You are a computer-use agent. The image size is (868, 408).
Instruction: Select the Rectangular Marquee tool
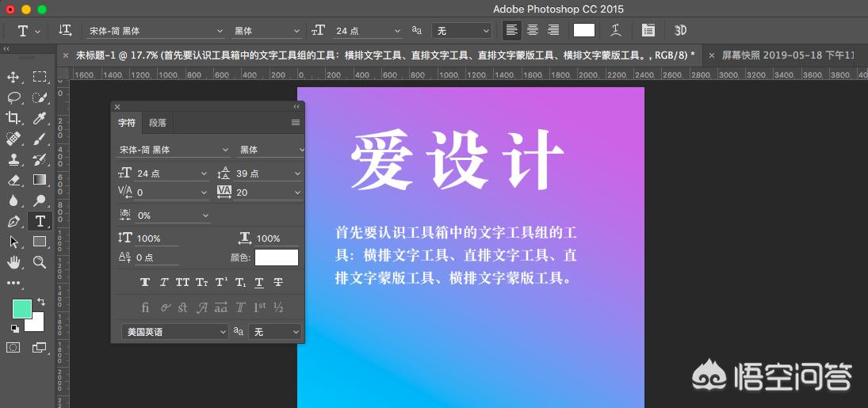pyautogui.click(x=40, y=77)
